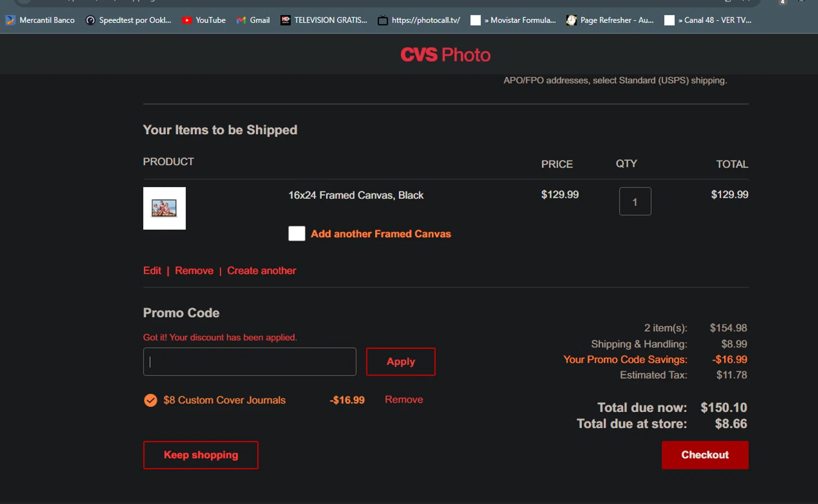Open the photocall.tv bookmark
The width and height of the screenshot is (818, 504).
click(x=419, y=20)
